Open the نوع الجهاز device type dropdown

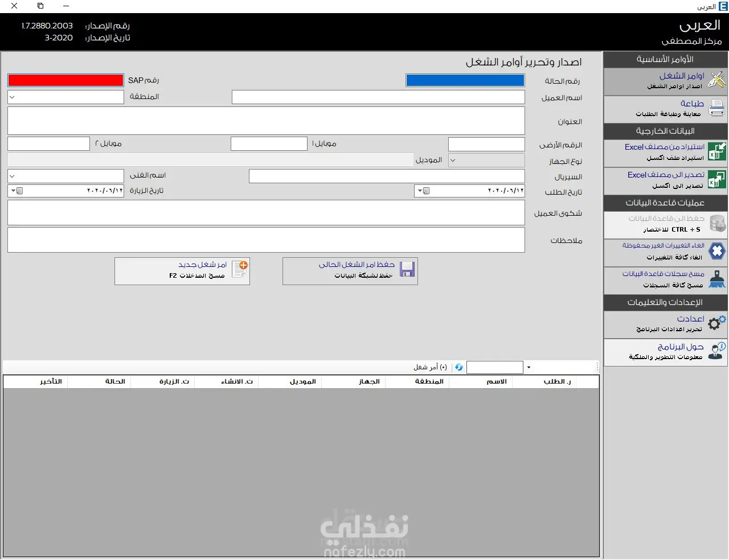[x=453, y=160]
